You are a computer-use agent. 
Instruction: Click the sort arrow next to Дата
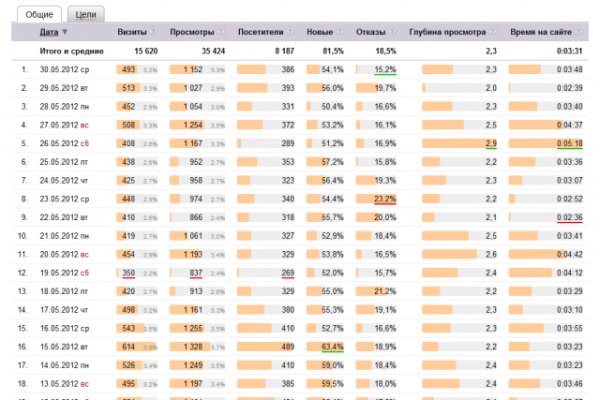click(64, 33)
